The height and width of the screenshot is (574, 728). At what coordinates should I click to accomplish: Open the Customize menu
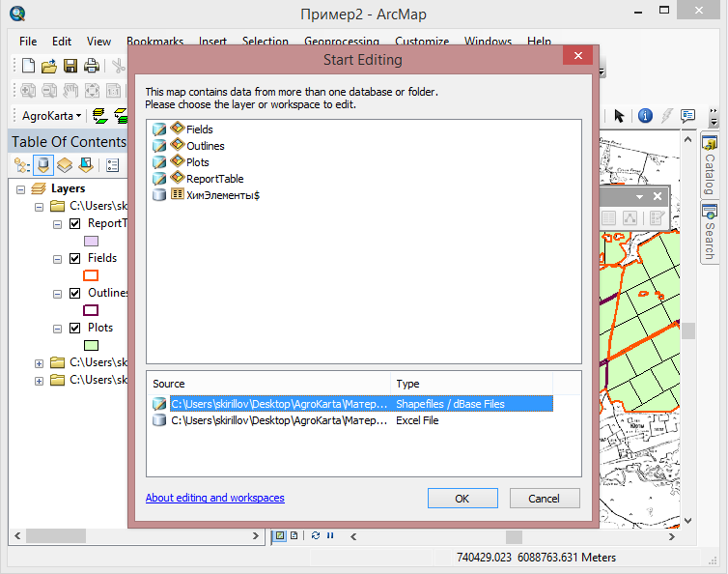(x=422, y=42)
